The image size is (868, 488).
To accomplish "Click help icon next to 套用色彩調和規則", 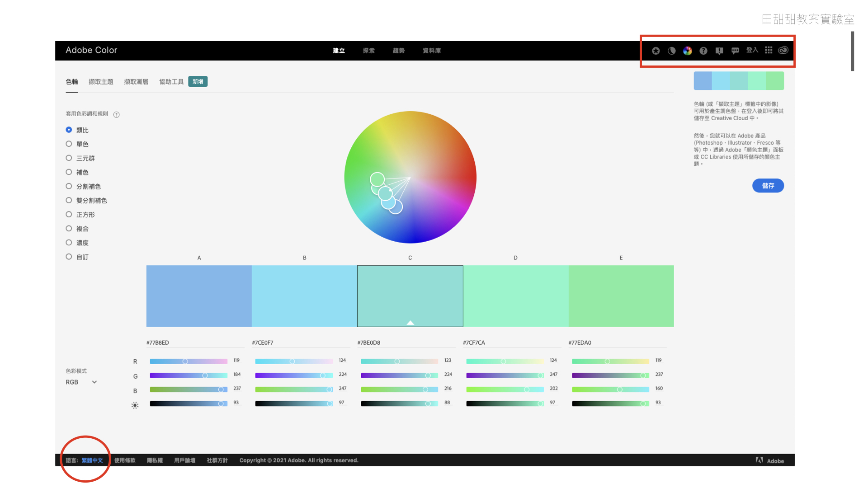I will coord(117,115).
